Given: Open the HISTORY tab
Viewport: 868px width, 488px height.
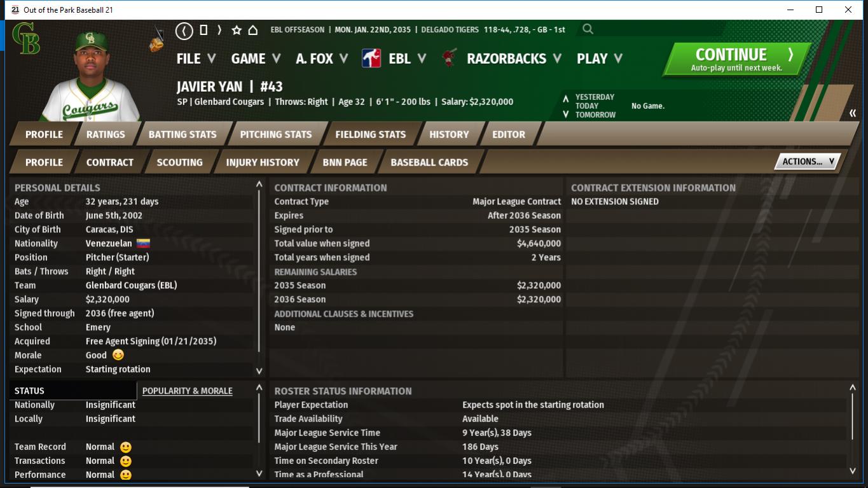Looking at the screenshot, I should [x=449, y=134].
